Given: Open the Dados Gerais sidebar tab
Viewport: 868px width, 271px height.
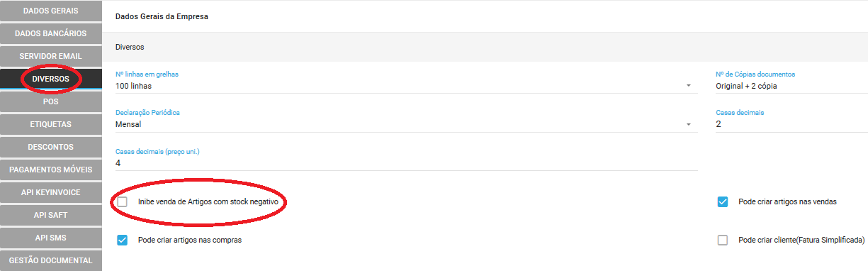Looking at the screenshot, I should [x=51, y=11].
